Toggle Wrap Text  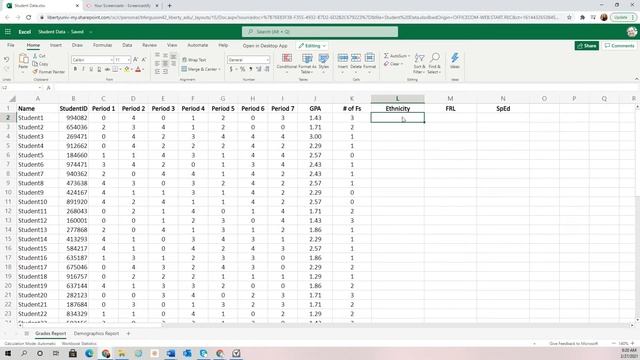click(194, 60)
